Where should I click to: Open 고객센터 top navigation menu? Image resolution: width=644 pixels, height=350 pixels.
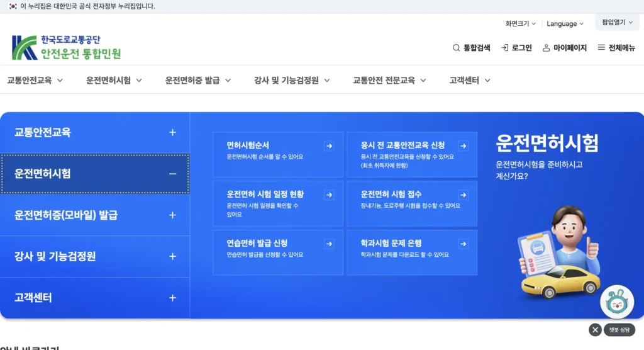[469, 80]
